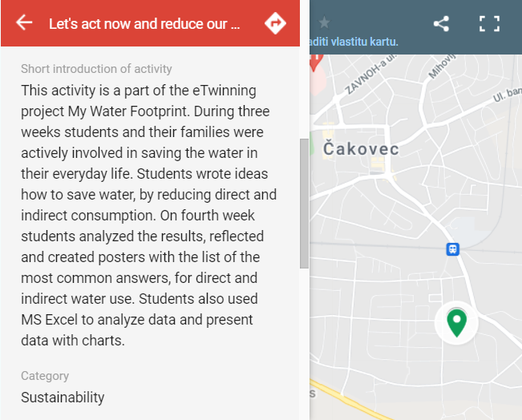Star this map with the star icon
Image resolution: width=522 pixels, height=420 pixels.
324,23
